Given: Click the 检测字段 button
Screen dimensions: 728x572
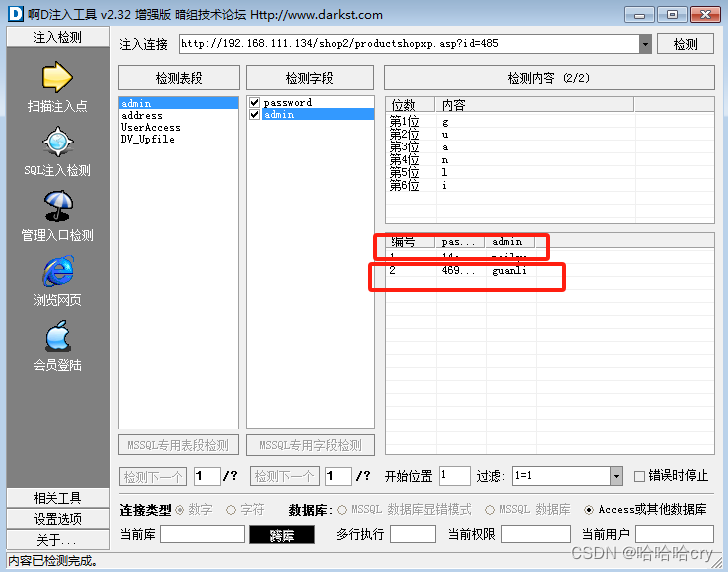Looking at the screenshot, I should pos(310,78).
